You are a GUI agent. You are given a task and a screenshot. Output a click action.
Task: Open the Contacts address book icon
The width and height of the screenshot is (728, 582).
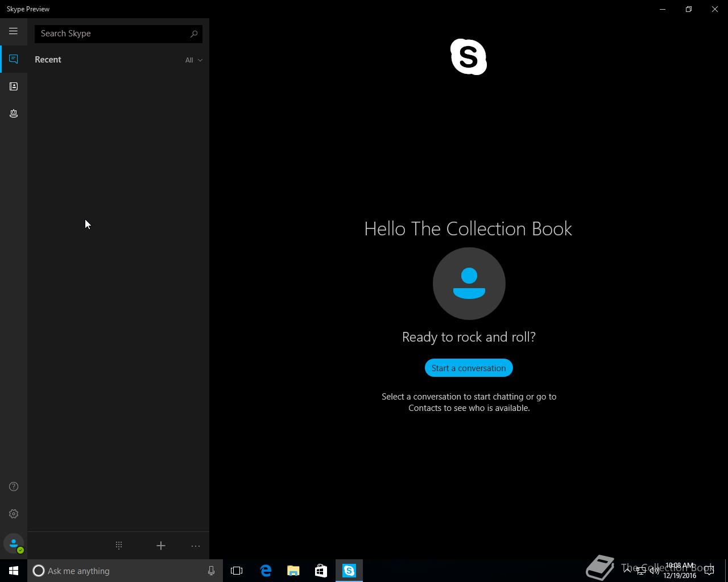point(14,86)
